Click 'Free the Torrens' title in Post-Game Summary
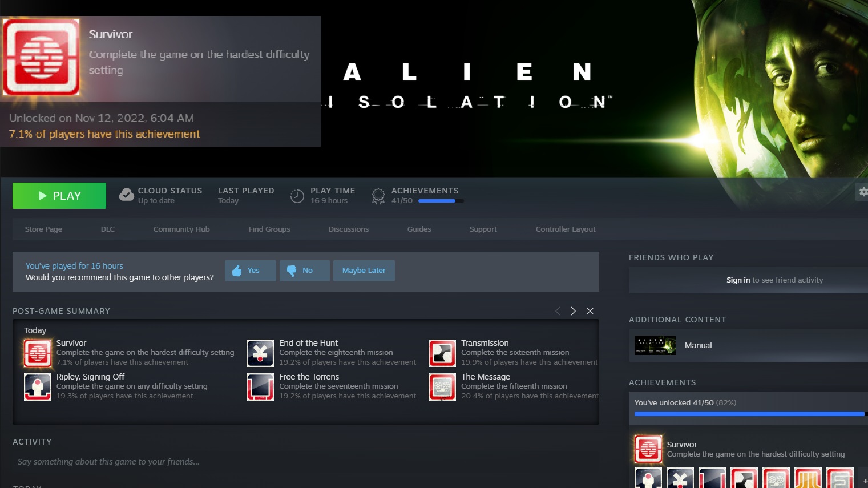The height and width of the screenshot is (488, 868). [x=309, y=377]
